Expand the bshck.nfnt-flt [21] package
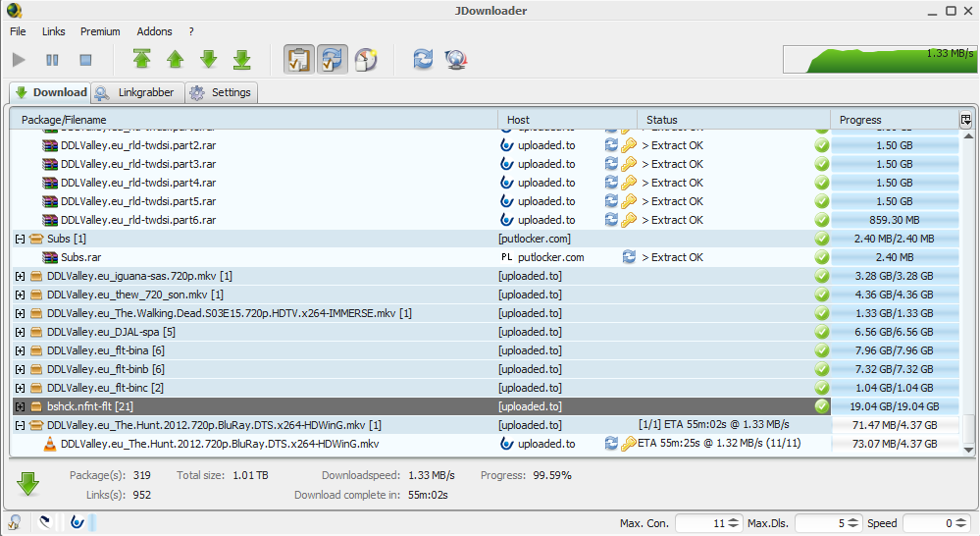 click(x=20, y=406)
